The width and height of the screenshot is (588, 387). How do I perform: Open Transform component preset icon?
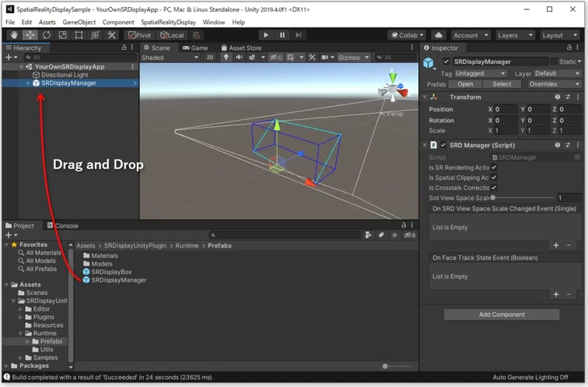point(567,97)
